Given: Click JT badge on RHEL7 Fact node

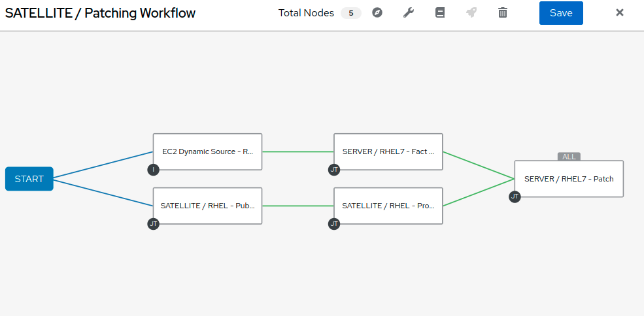Looking at the screenshot, I should (x=334, y=170).
